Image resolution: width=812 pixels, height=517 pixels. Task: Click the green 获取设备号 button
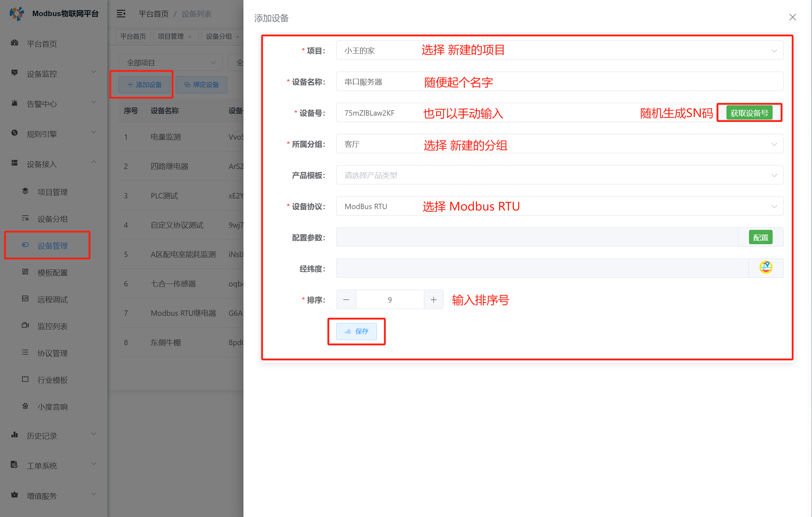click(x=749, y=113)
